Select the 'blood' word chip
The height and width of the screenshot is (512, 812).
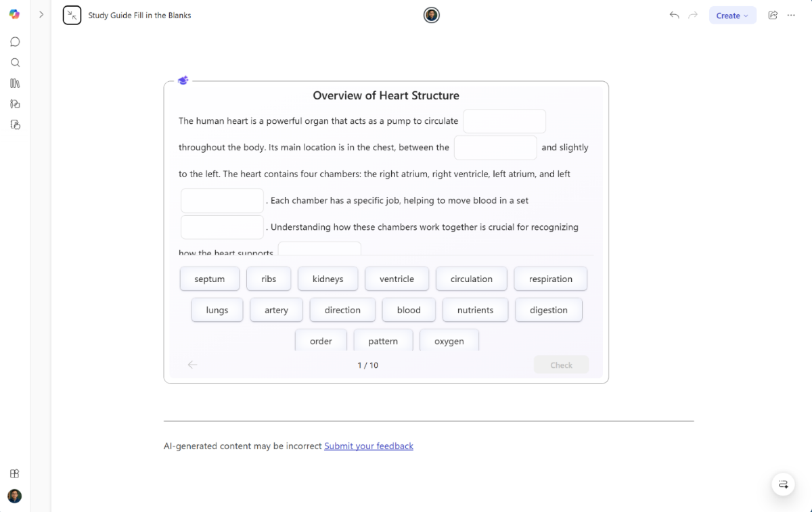tap(409, 310)
